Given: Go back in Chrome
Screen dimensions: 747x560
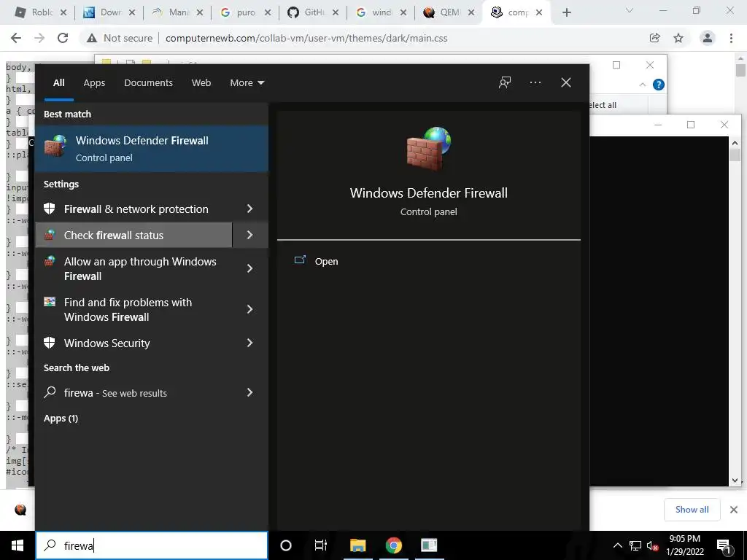Looking at the screenshot, I should pos(16,38).
